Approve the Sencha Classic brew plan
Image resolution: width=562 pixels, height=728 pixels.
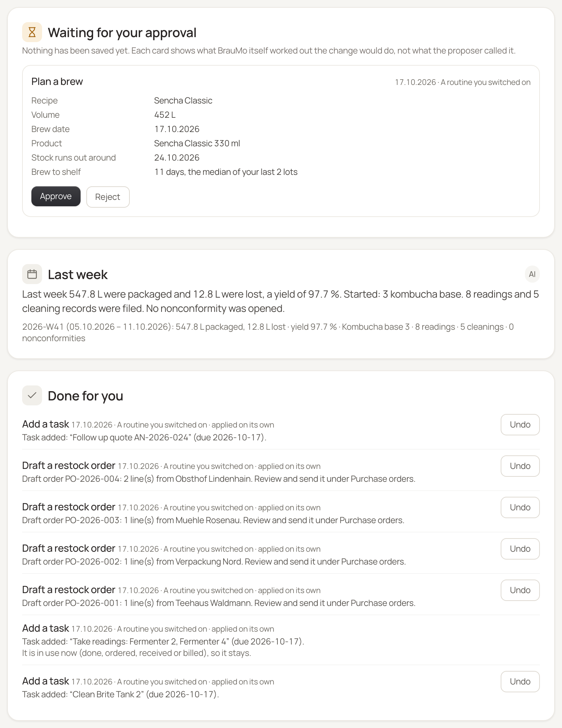coord(56,196)
